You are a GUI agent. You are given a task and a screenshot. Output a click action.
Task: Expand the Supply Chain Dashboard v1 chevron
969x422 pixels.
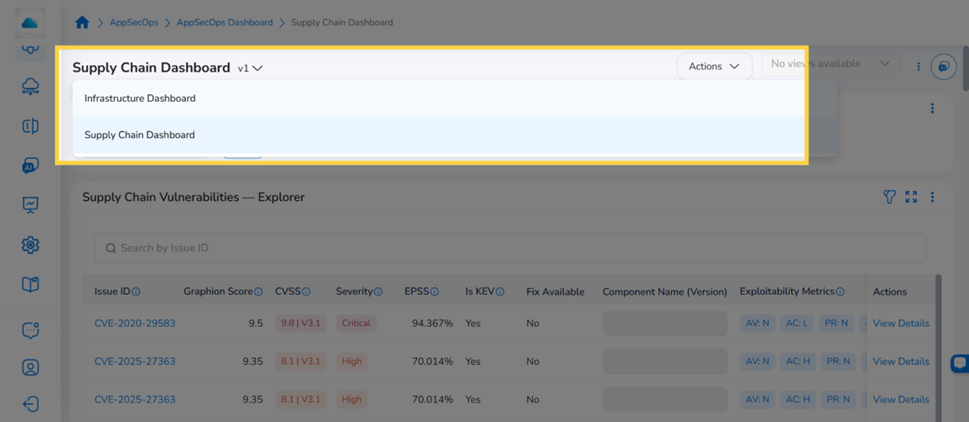point(258,68)
